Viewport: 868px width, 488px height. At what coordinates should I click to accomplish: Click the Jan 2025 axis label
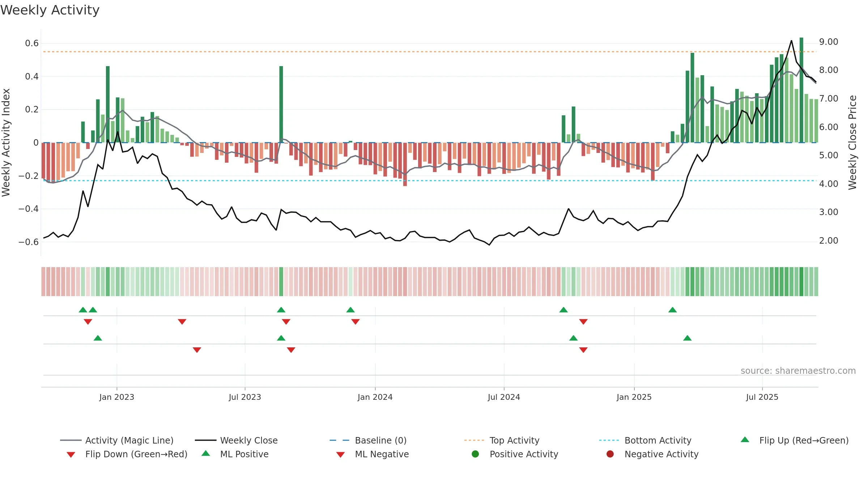pyautogui.click(x=634, y=397)
